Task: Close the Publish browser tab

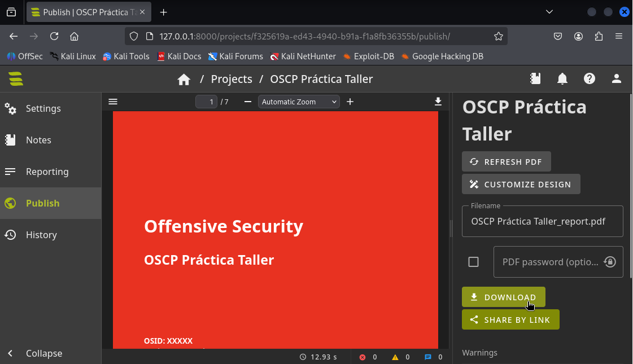Action: [142, 12]
